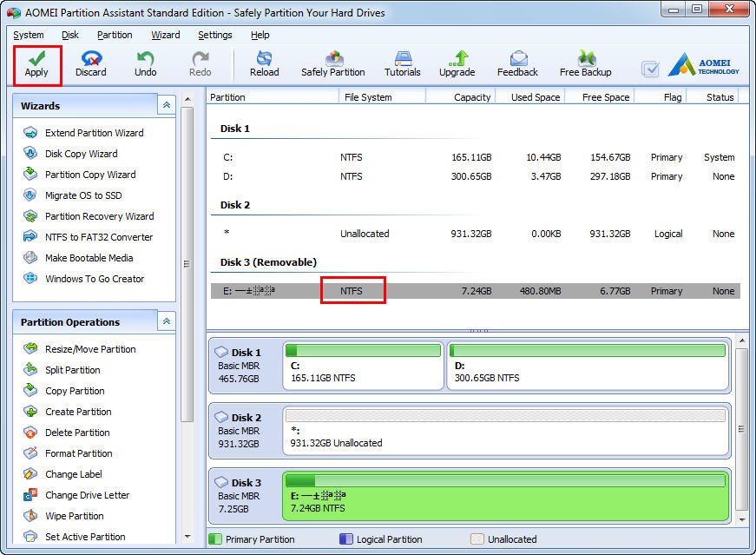Choose Change Label operation
This screenshot has height=555, width=756.
coord(62,474)
